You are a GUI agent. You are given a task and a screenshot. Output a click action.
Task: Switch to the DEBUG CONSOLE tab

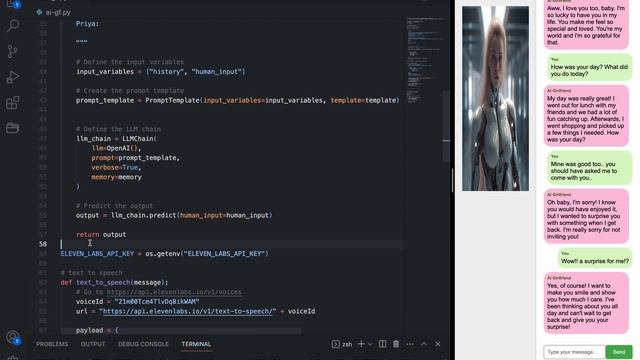click(x=143, y=344)
